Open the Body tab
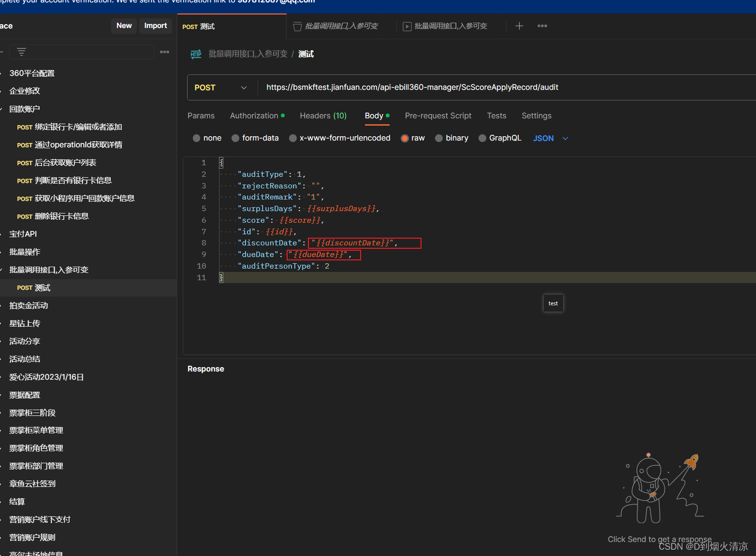 point(377,116)
